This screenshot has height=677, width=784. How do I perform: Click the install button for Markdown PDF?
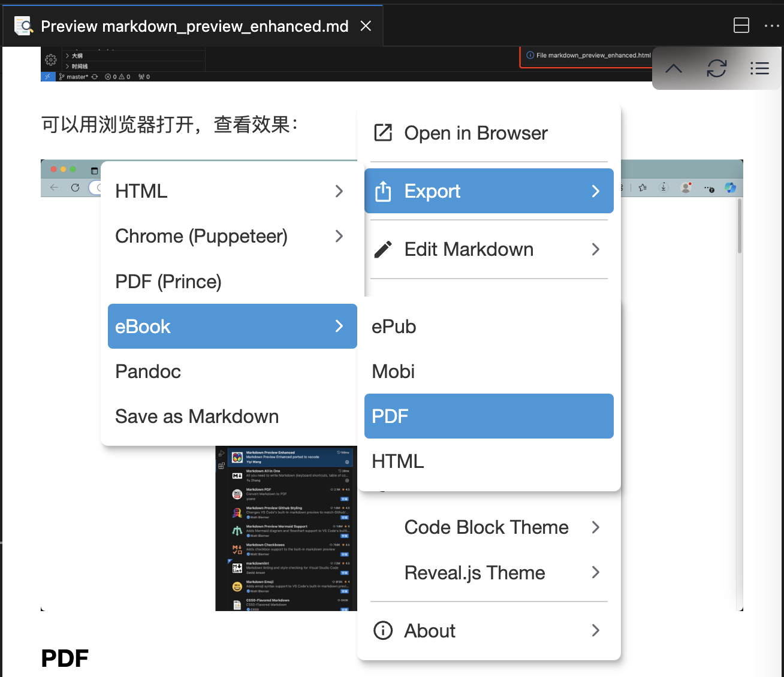(x=345, y=498)
